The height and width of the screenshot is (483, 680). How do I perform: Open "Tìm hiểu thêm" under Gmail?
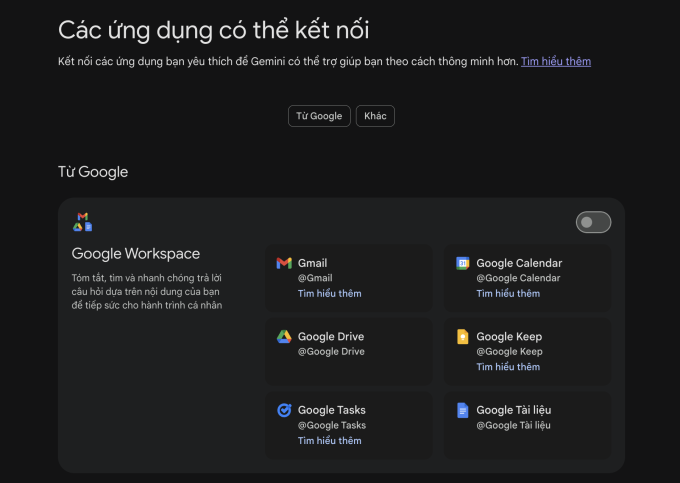(329, 293)
